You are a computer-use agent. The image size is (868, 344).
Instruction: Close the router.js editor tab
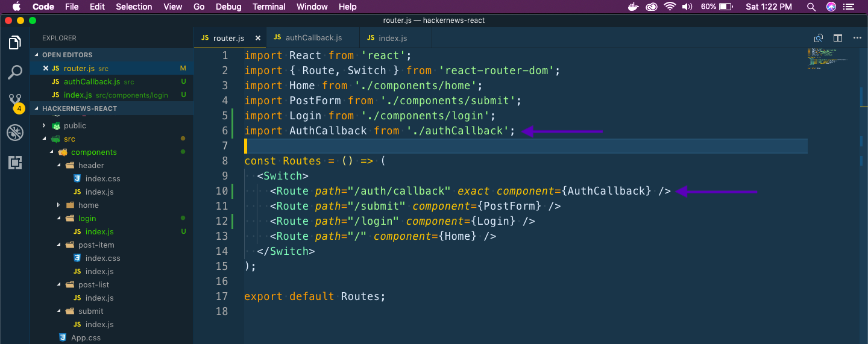click(258, 38)
